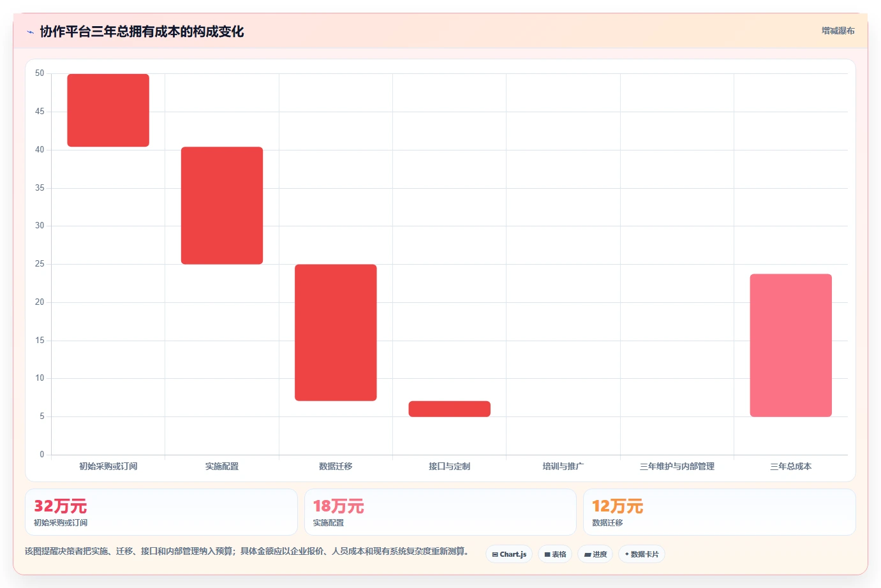
Task: Click the title 协作平台三年总拥有成本的构成变化
Action: coord(142,32)
